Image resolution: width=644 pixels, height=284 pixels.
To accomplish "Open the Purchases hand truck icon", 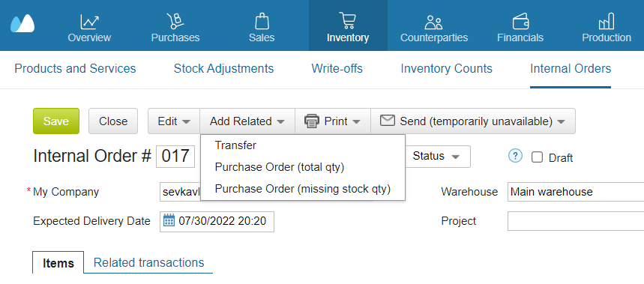I will click(x=175, y=21).
